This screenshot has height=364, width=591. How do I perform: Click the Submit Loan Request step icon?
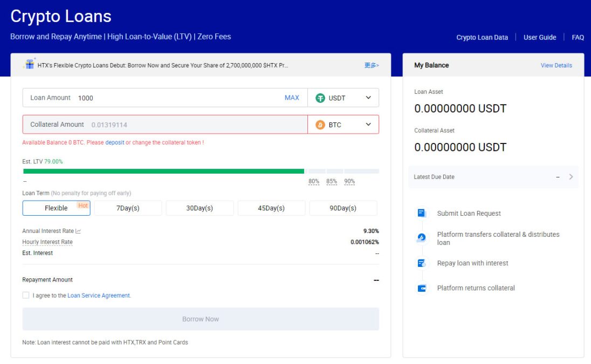(x=421, y=213)
